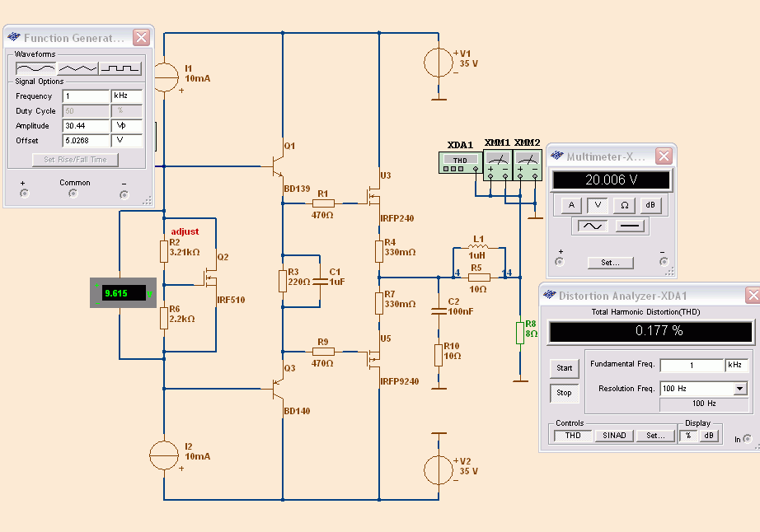Select R10 10Ω resistor symbol
This screenshot has width=760, height=532.
point(439,355)
